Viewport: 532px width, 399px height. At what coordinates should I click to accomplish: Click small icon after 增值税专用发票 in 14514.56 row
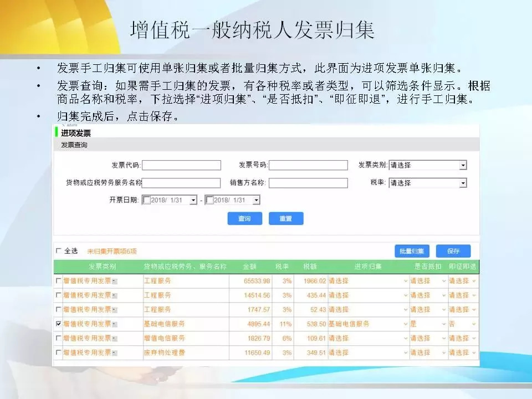click(x=115, y=296)
